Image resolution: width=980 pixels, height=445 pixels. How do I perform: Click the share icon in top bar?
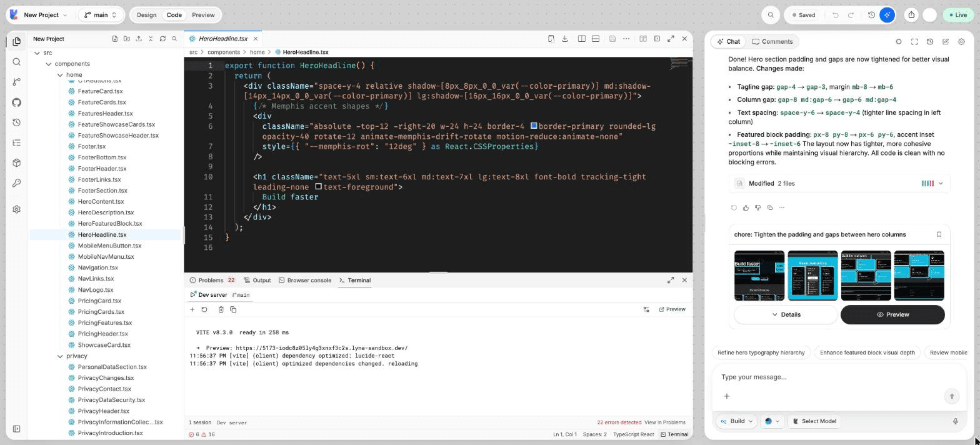tap(911, 15)
